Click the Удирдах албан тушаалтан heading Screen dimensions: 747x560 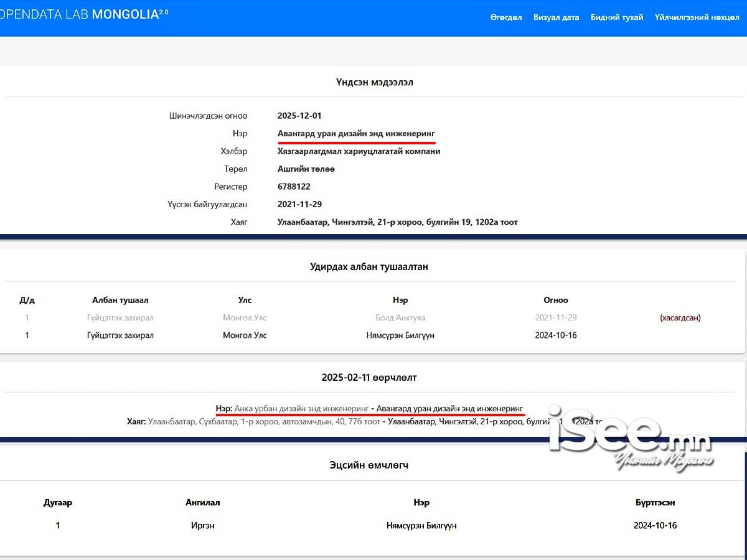coord(369,267)
